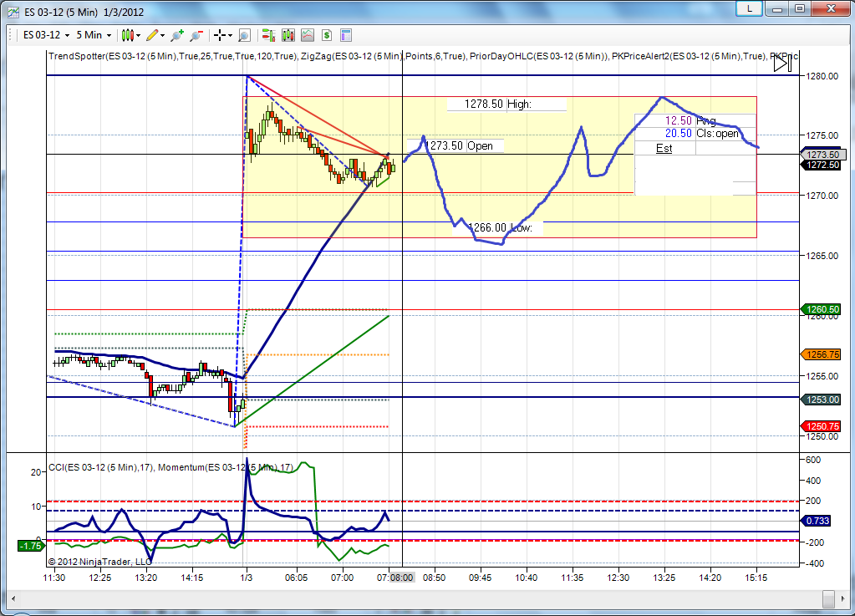The width and height of the screenshot is (855, 616).
Task: Click the horizontal scrollbar left arrow
Action: coord(13,598)
